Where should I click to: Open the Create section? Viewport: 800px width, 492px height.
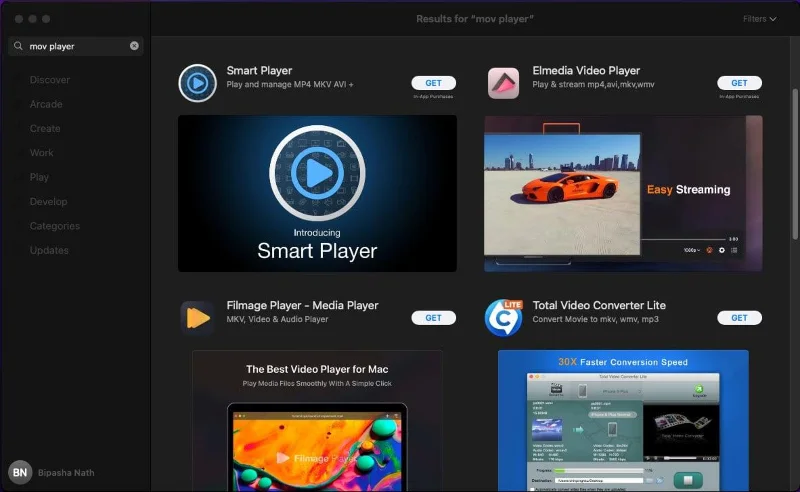45,129
